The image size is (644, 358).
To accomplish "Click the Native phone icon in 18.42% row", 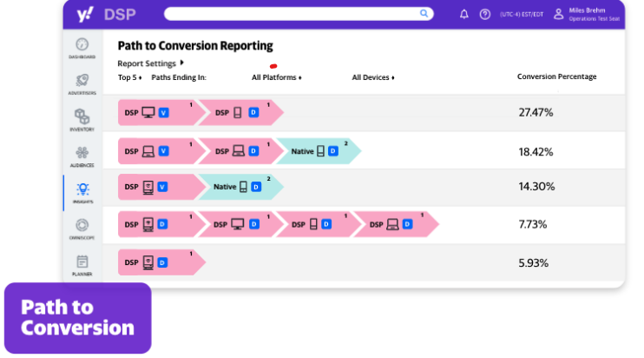I will [321, 151].
